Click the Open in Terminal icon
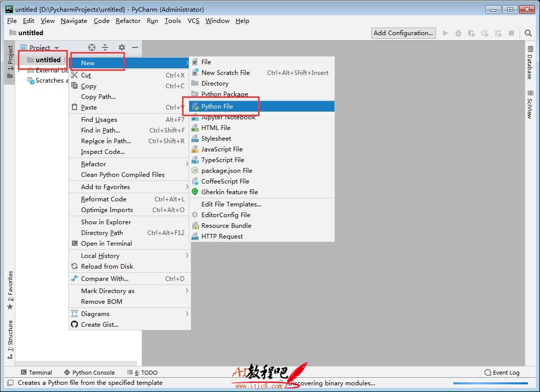The width and height of the screenshot is (540, 392). pos(74,243)
